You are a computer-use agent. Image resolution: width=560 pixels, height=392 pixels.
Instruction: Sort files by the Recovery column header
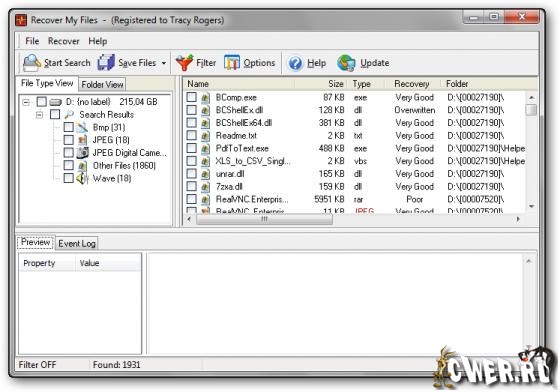pos(411,84)
